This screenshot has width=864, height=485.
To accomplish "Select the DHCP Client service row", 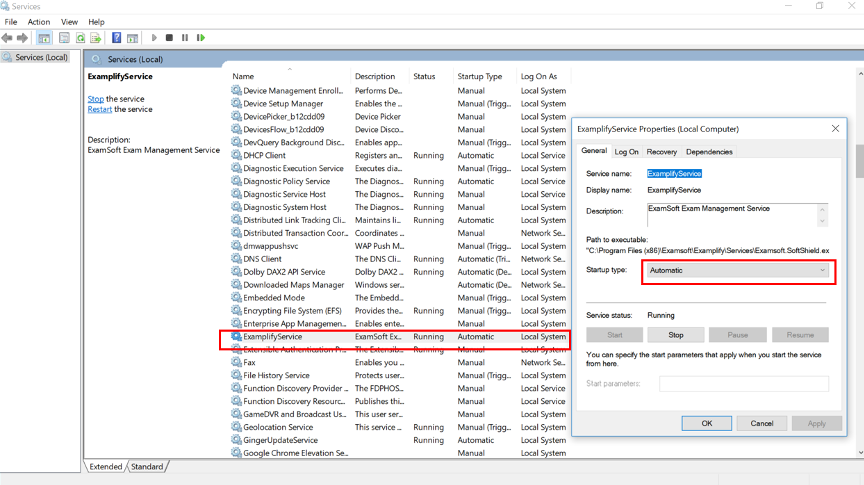I will click(399, 155).
